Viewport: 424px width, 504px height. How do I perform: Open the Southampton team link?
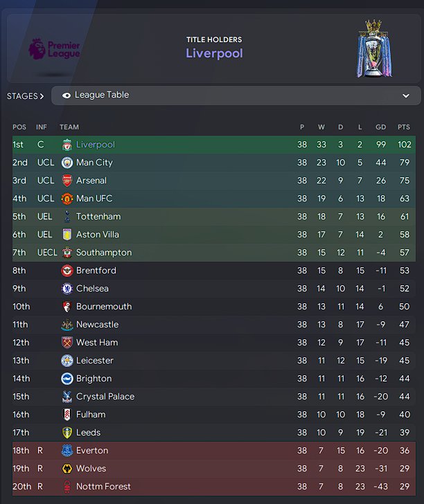(x=103, y=253)
